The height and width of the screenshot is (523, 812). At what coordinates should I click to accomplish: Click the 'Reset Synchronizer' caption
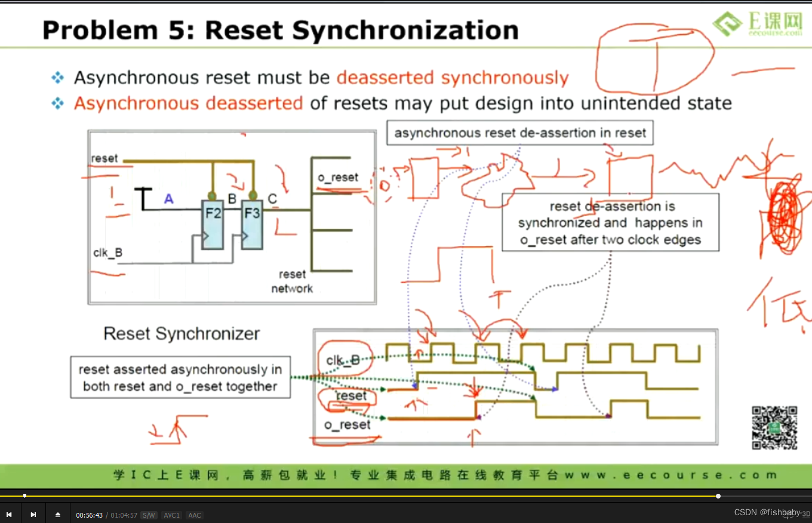click(182, 333)
